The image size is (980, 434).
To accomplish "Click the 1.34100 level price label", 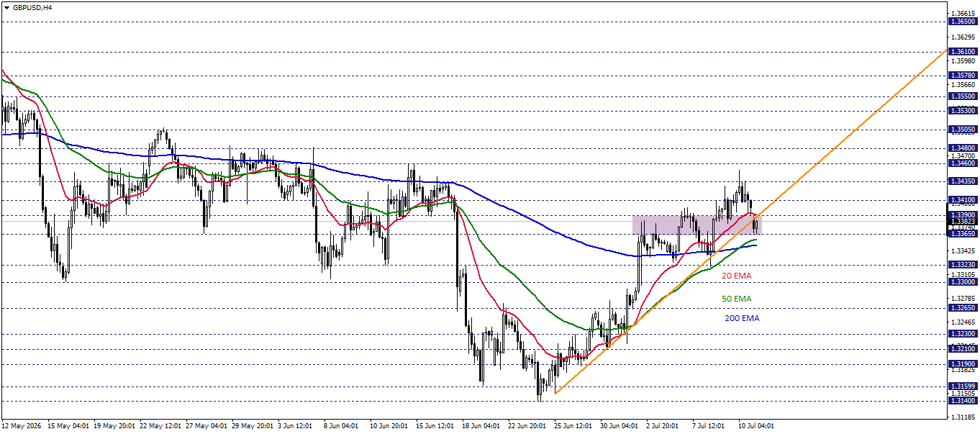I will [x=963, y=200].
